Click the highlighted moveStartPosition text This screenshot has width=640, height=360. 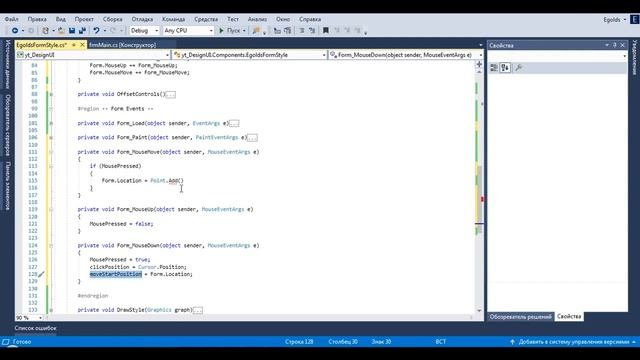[x=116, y=274]
